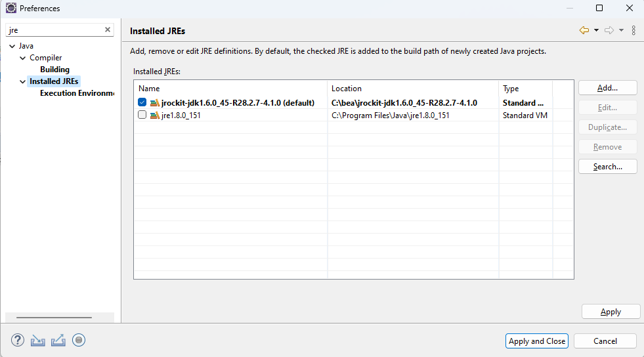Collapse the Compiler tree node
The image size is (644, 357).
point(22,58)
